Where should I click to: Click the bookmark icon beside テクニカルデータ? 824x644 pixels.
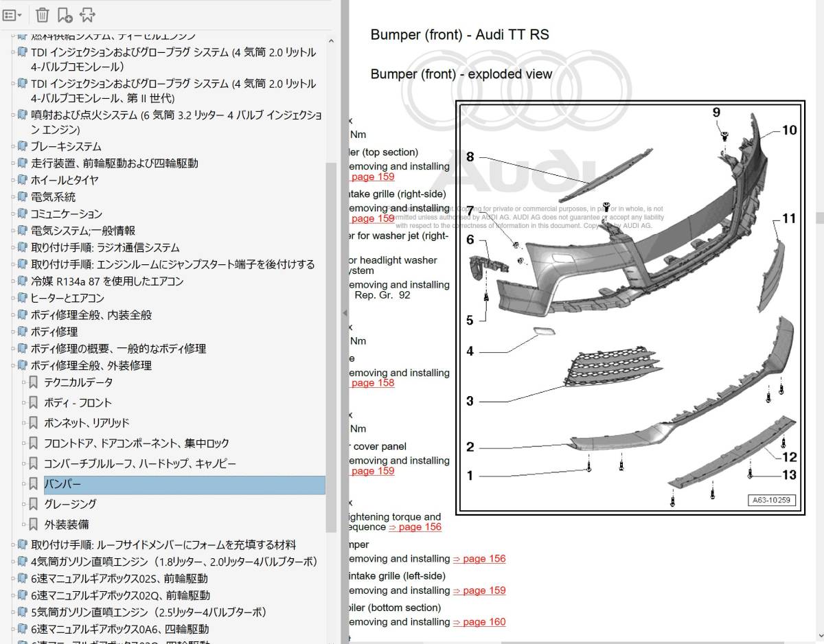[33, 382]
